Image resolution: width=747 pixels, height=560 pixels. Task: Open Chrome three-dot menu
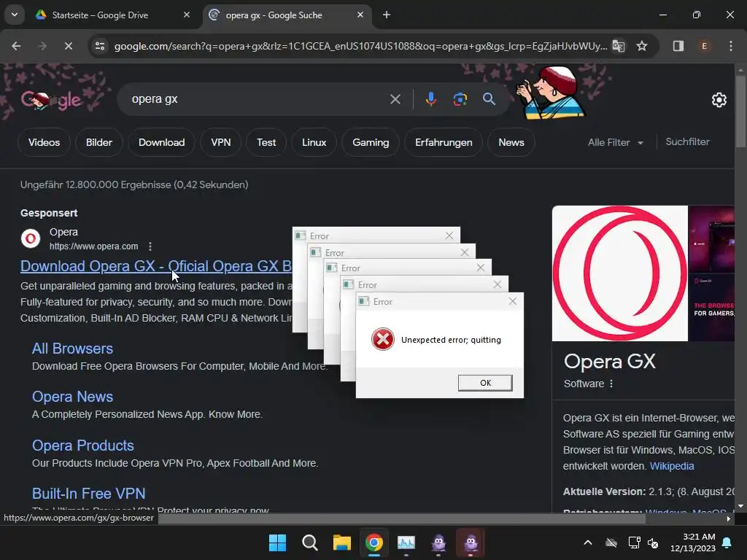coord(730,46)
